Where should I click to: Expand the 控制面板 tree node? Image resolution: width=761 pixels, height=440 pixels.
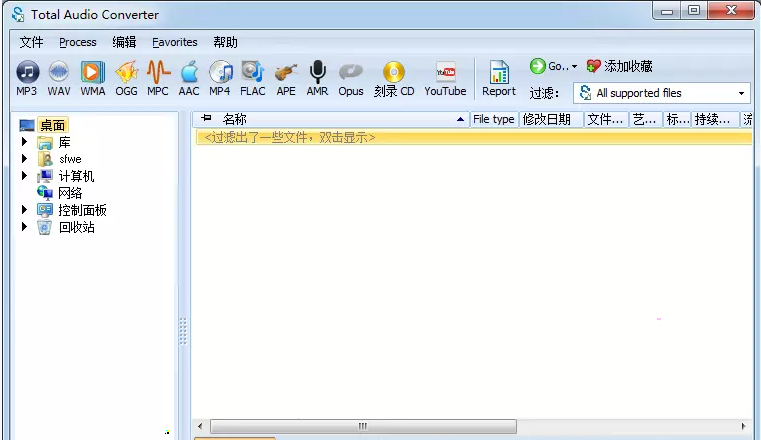pyautogui.click(x=24, y=210)
